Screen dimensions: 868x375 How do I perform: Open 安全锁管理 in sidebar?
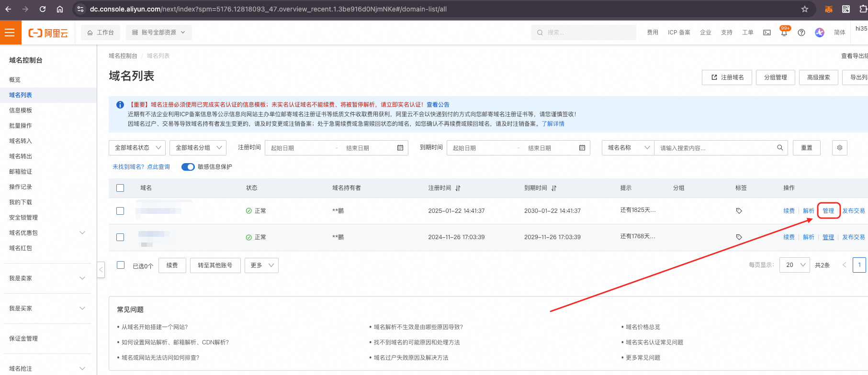23,218
